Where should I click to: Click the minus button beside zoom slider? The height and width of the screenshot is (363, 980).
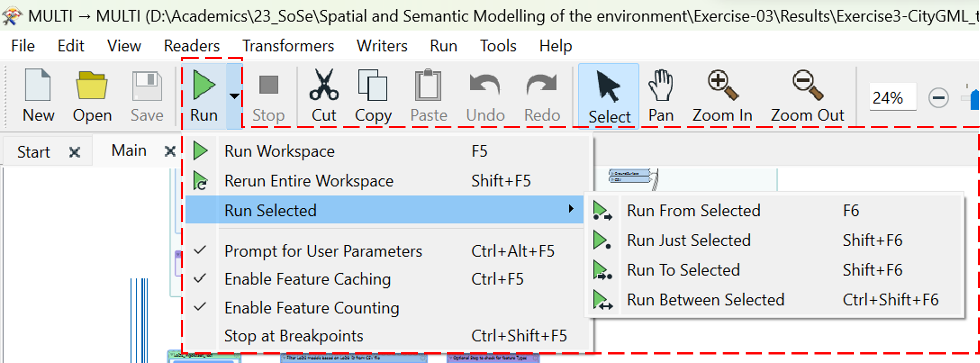pos(938,98)
